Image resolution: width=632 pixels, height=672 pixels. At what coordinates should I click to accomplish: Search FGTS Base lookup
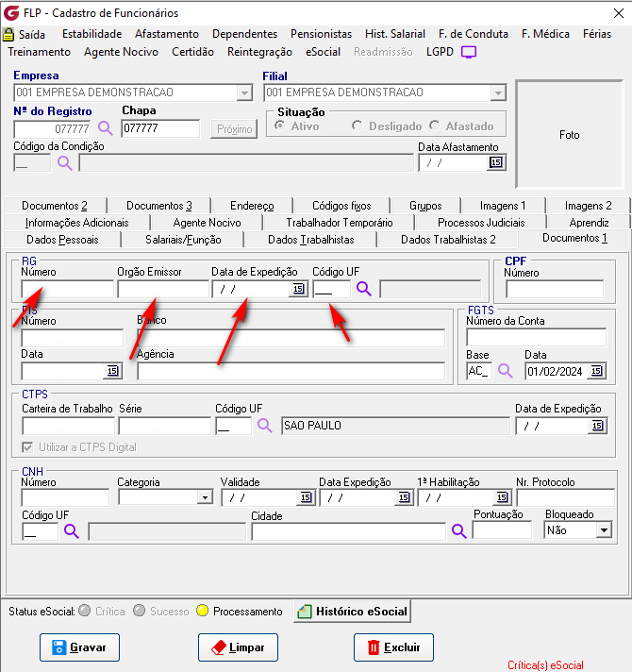click(x=506, y=371)
